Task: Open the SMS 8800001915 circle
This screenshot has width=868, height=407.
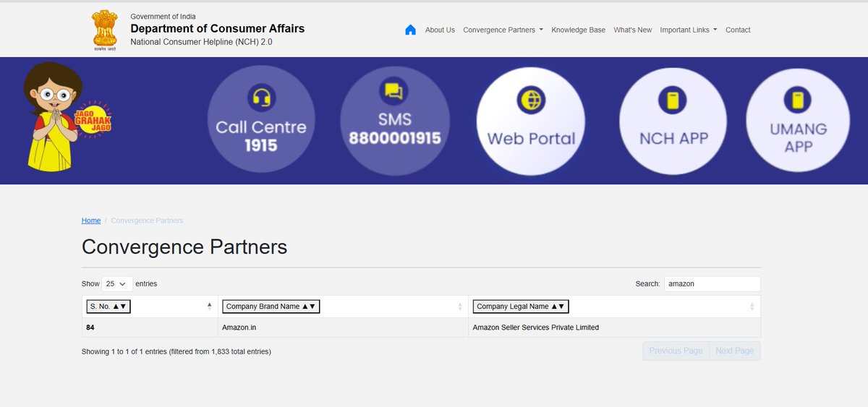Action: (395, 120)
